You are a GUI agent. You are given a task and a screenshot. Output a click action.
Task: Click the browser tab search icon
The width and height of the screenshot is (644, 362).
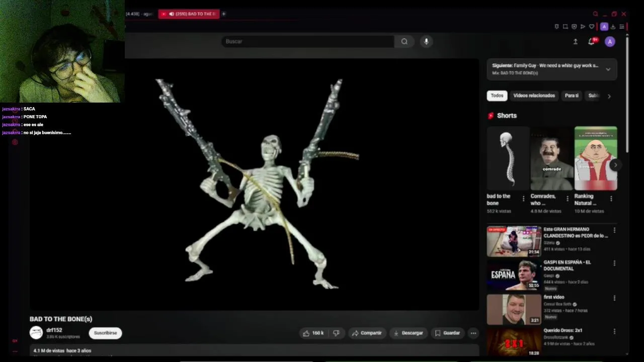pos(595,14)
